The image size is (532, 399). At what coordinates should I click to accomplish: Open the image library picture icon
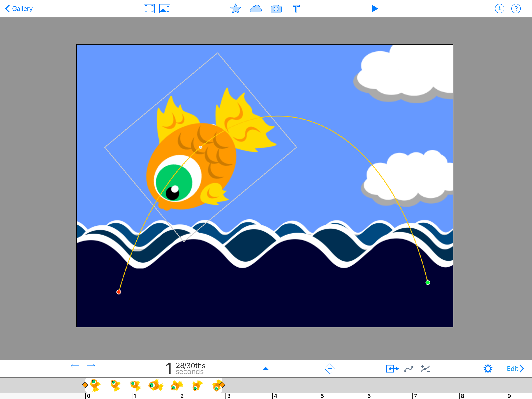point(165,9)
